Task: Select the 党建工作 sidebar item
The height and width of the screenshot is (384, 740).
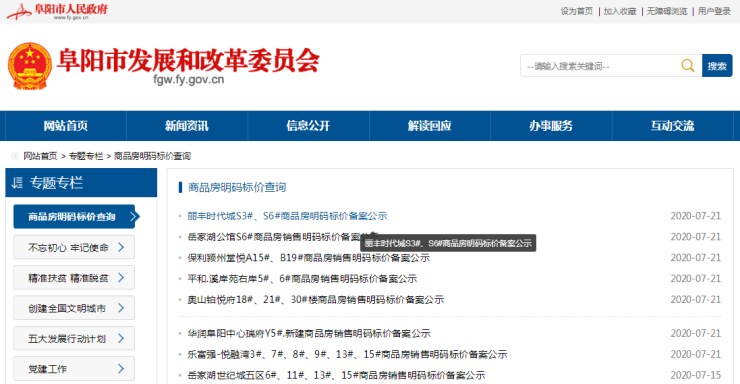Action: coord(74,368)
